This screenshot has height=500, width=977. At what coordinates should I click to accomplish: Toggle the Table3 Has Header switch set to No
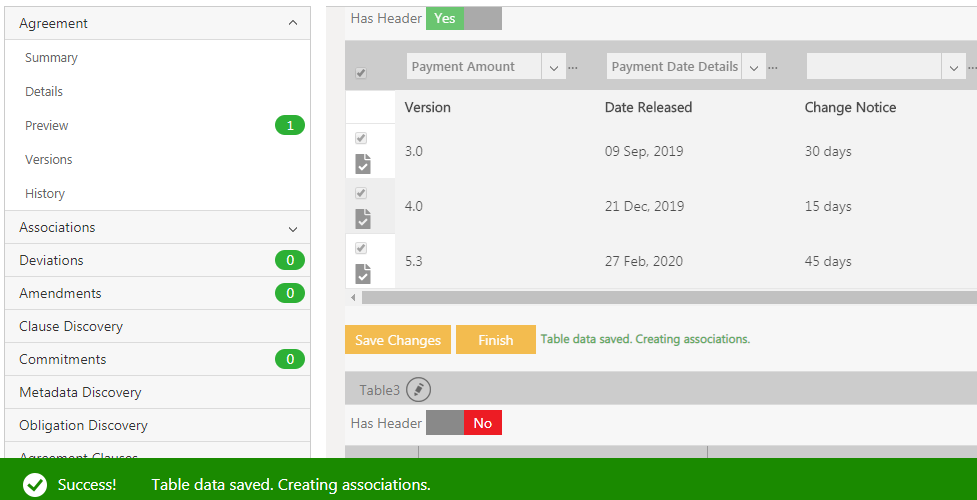463,423
